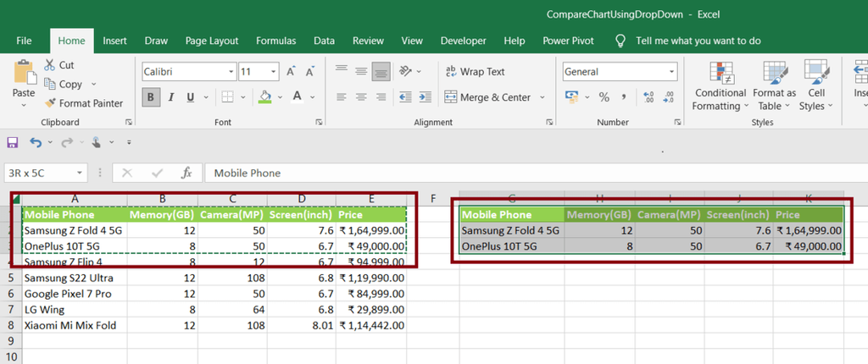Open Format as Table gallery
The width and height of the screenshot is (868, 364).
coord(775,85)
